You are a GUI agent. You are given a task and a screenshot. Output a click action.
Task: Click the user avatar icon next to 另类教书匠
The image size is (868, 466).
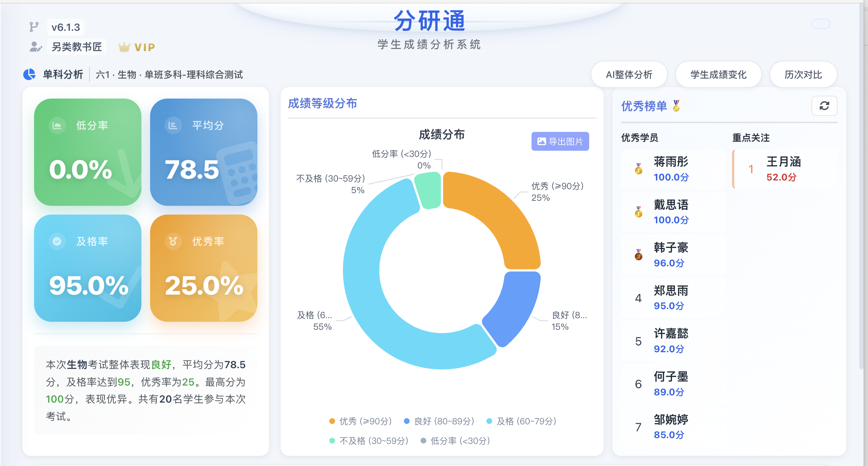coord(35,46)
